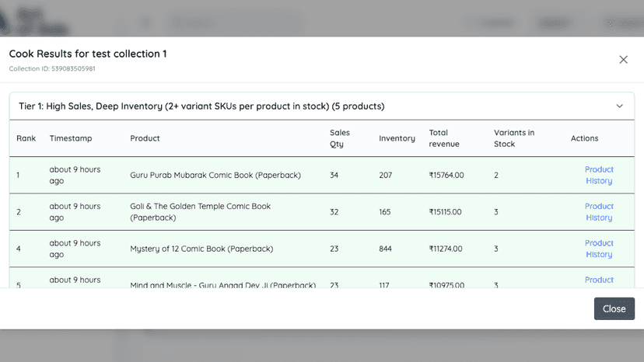Click variants count 2 in Guru Purab row
644x362 pixels.
(x=496, y=176)
